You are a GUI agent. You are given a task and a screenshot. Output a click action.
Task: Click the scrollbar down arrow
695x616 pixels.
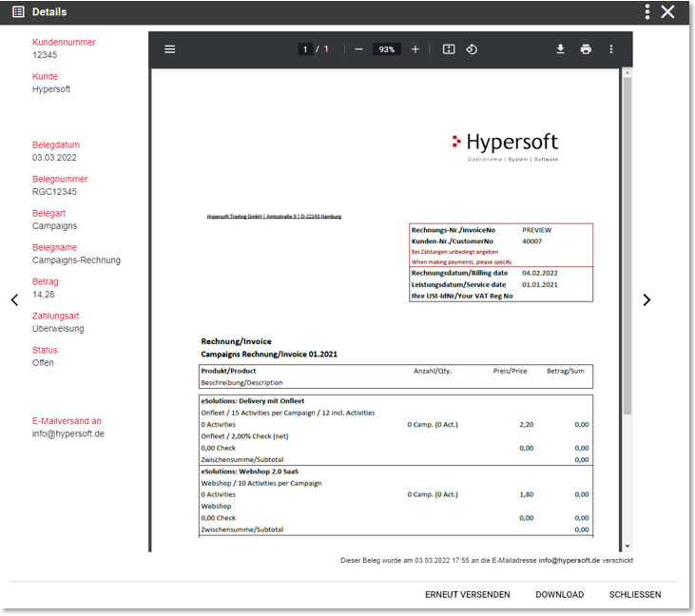coord(627,547)
